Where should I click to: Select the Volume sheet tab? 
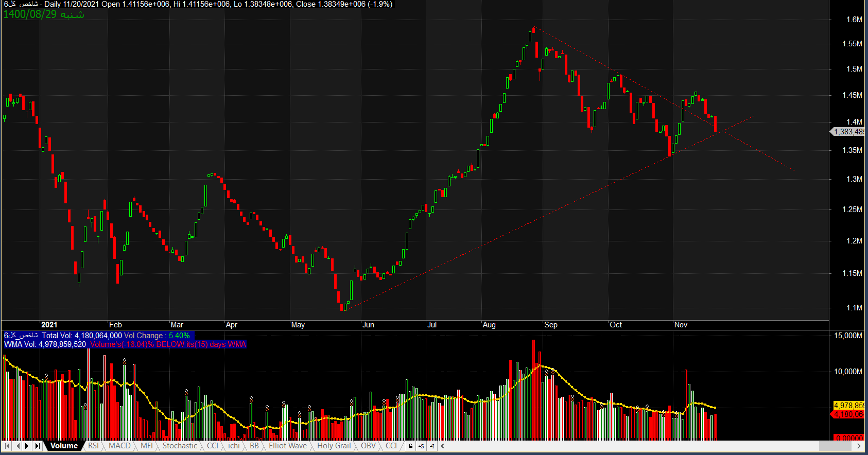tap(64, 446)
